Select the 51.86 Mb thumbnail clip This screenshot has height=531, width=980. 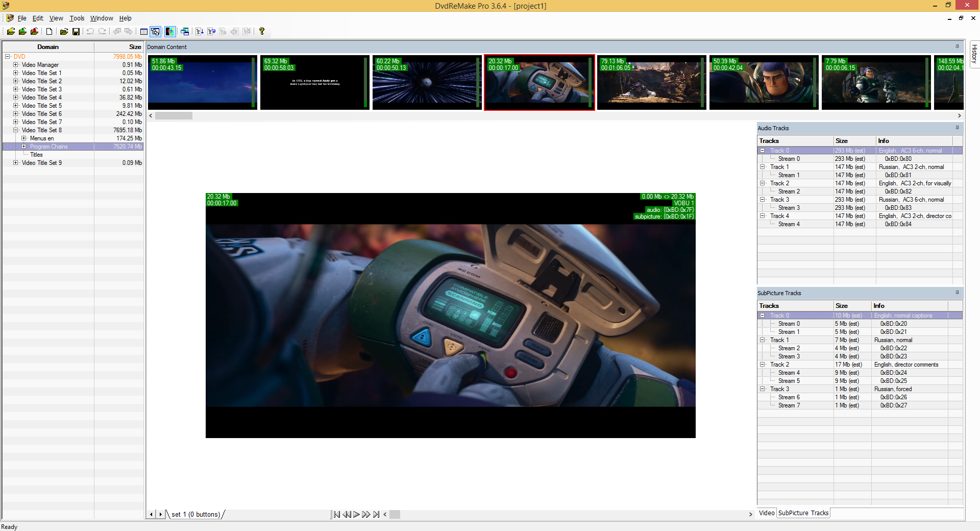coord(203,82)
